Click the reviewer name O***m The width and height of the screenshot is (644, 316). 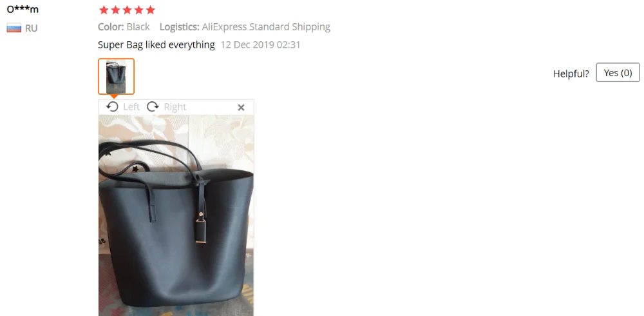click(x=23, y=8)
